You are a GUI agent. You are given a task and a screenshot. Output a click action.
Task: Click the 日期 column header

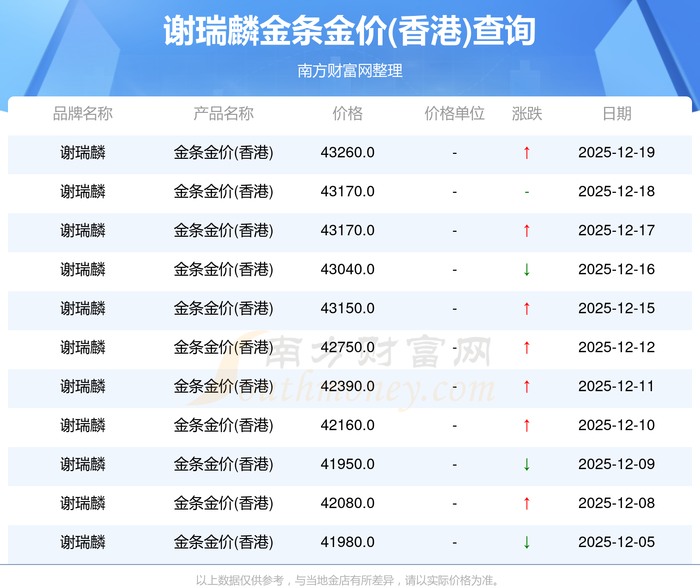(x=616, y=113)
